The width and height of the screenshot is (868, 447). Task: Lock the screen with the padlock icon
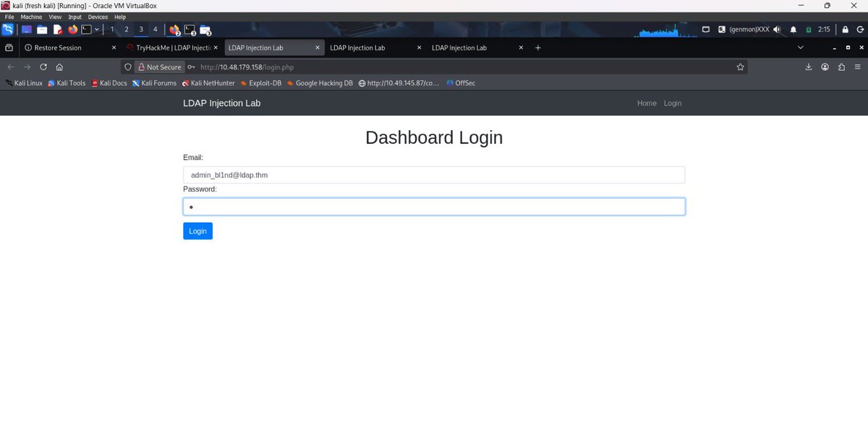click(x=845, y=30)
